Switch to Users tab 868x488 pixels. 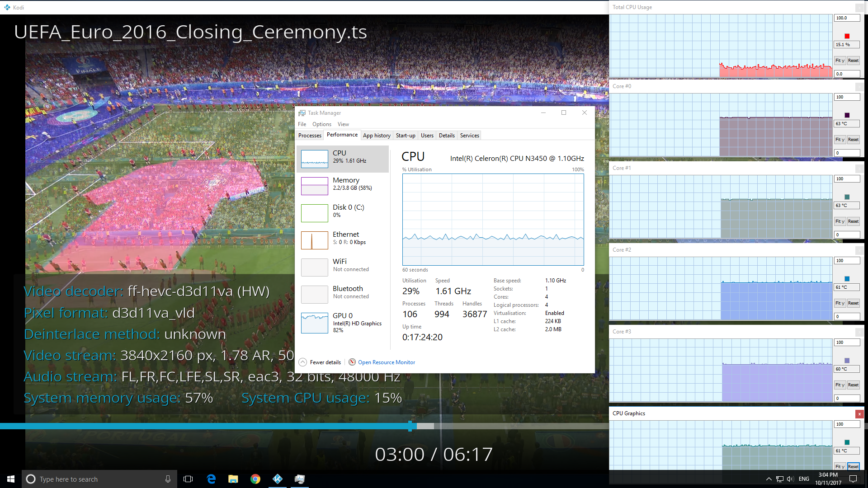tap(427, 136)
